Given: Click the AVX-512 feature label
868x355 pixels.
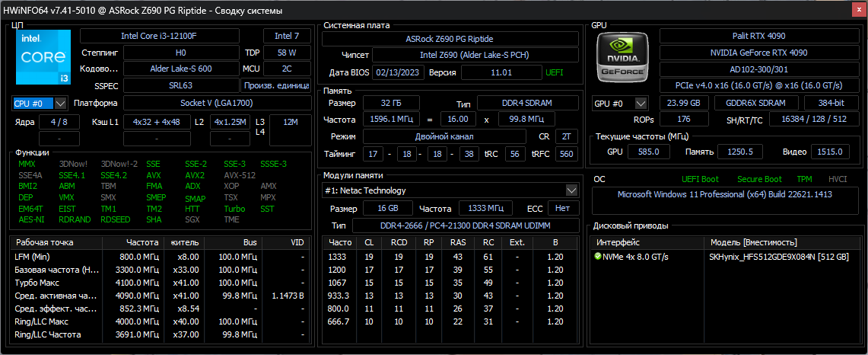Looking at the screenshot, I should tap(239, 175).
